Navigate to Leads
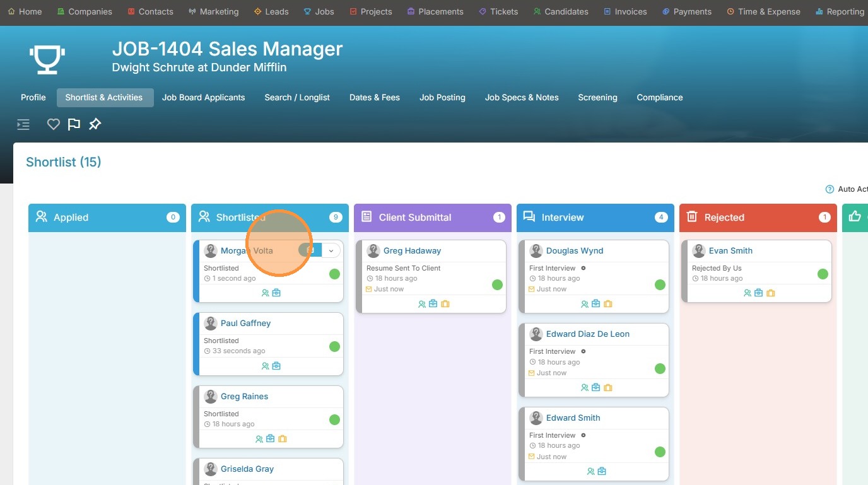Screen dimensions: 868x485 pos(271,11)
